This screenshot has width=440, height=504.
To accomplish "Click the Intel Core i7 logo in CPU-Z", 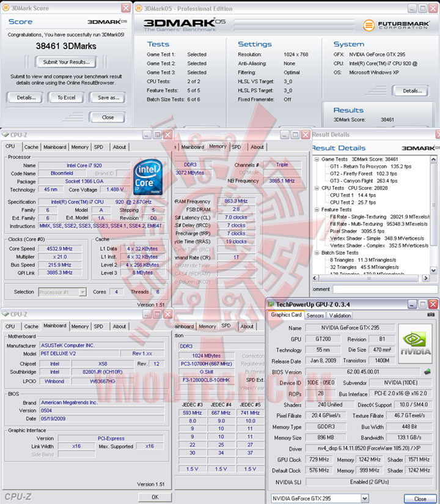I will coord(148,177).
